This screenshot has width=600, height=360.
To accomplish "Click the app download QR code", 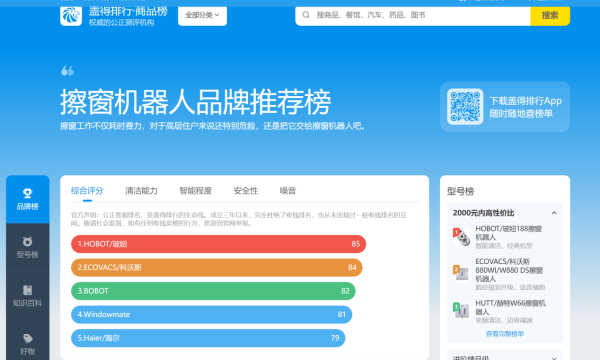I will pyautogui.click(x=465, y=107).
